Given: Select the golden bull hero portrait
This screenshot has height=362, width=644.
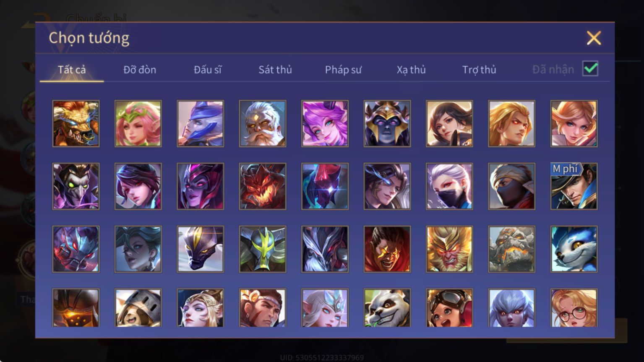Looking at the screenshot, I should (76, 123).
